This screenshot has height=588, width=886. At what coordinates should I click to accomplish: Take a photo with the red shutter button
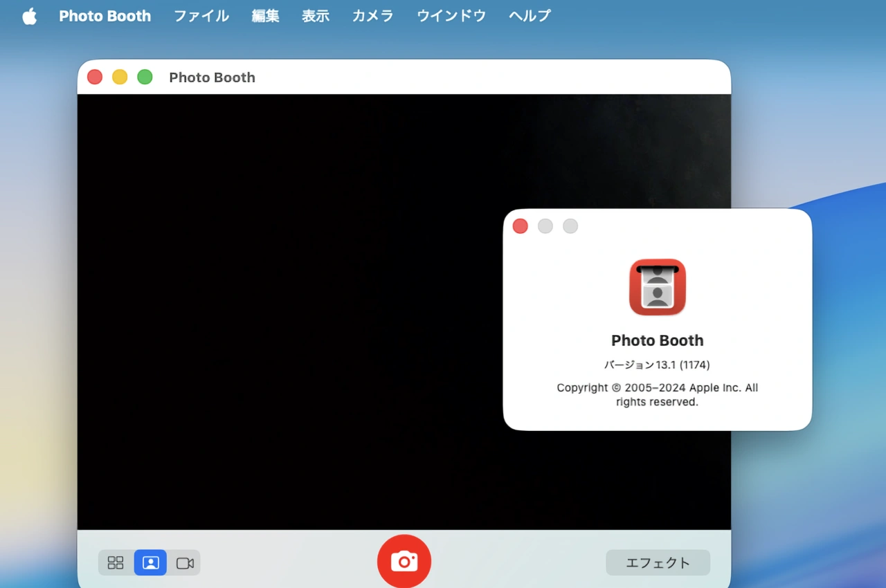coord(404,561)
